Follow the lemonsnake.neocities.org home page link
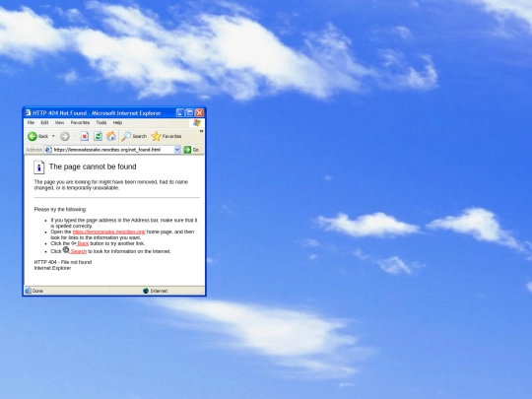Image resolution: width=532 pixels, height=399 pixels. [x=109, y=233]
